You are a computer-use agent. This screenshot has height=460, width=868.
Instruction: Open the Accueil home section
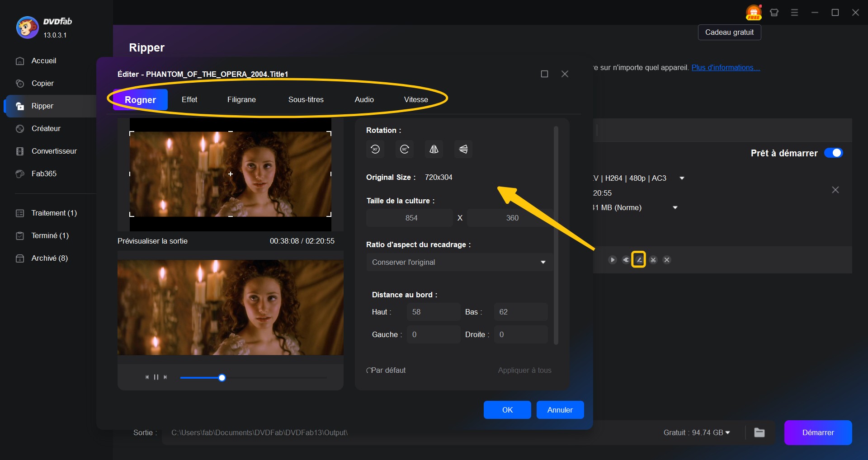pos(44,61)
